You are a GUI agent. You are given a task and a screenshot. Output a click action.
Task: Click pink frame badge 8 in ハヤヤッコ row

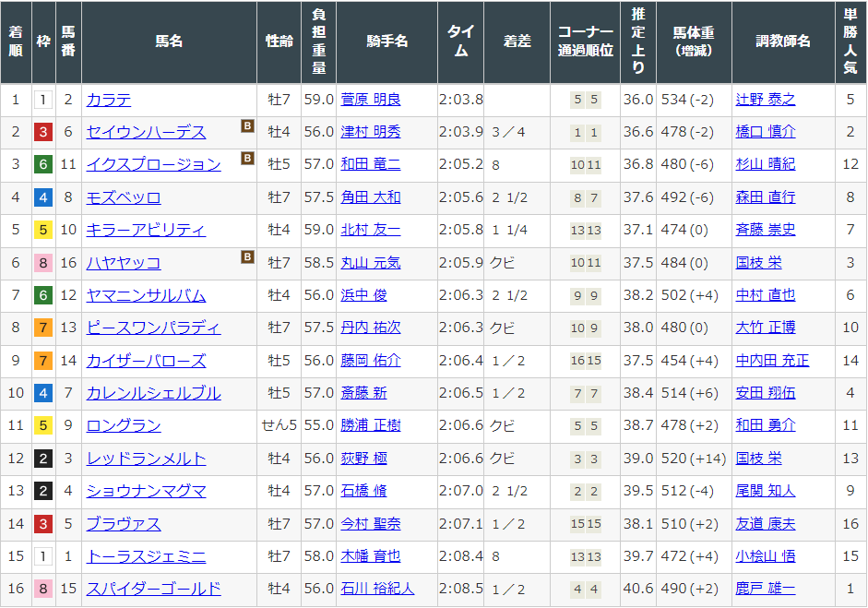(x=43, y=263)
